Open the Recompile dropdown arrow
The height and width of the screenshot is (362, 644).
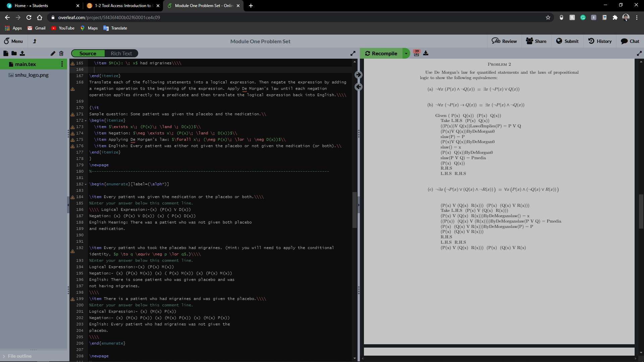pyautogui.click(x=406, y=54)
